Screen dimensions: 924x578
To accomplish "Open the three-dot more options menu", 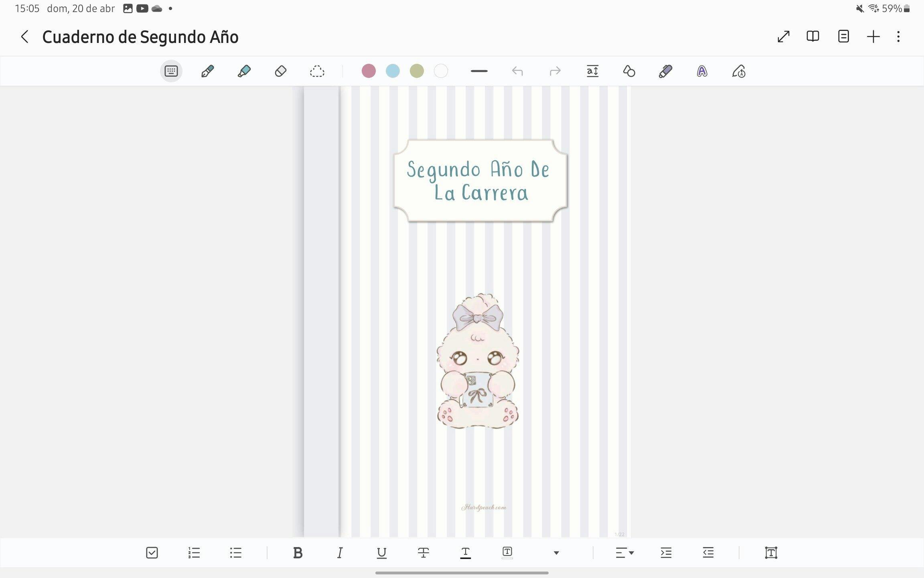I will click(898, 37).
